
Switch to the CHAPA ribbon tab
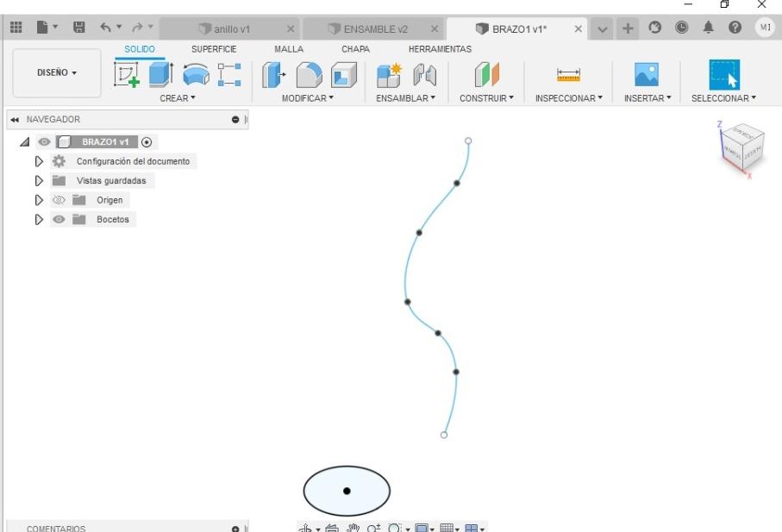pos(355,49)
